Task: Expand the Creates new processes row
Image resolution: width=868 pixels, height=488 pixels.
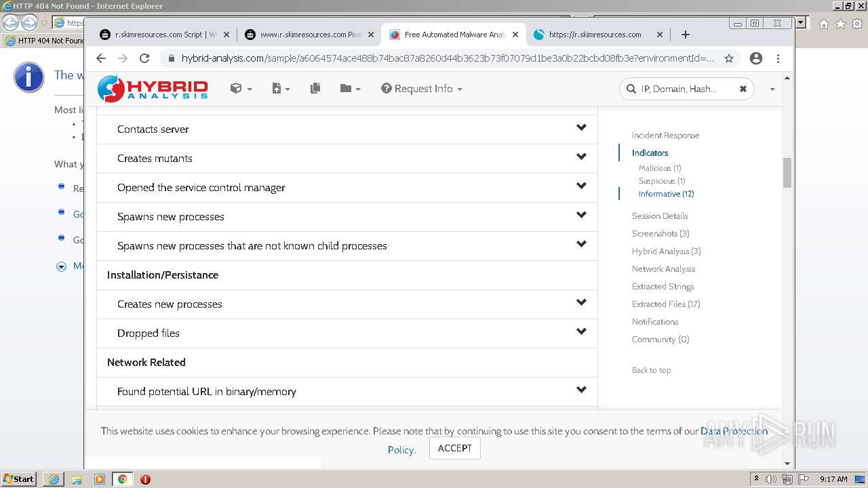Action: point(347,304)
